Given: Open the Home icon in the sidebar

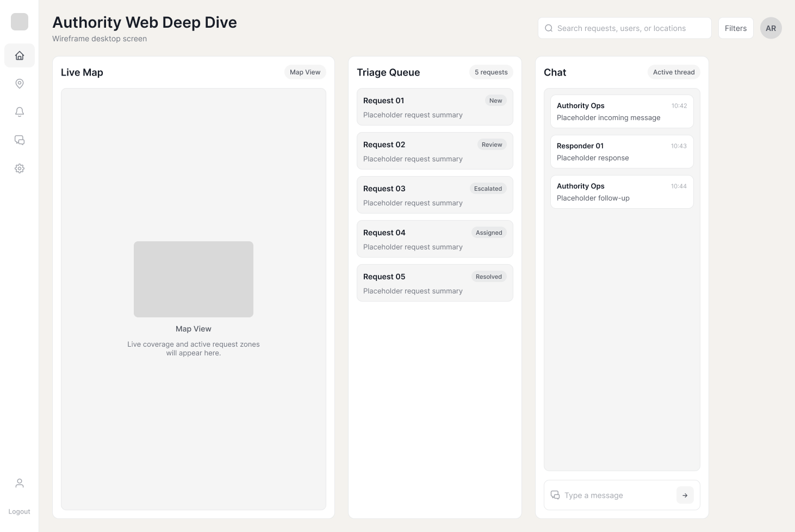Looking at the screenshot, I should [20, 55].
